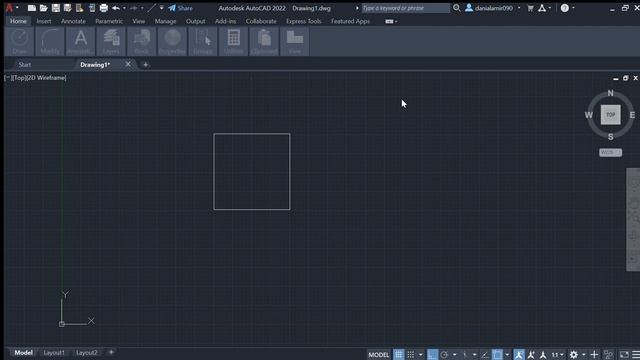This screenshot has width=640, height=360.
Task: Click in the keyword search field
Action: [x=405, y=8]
